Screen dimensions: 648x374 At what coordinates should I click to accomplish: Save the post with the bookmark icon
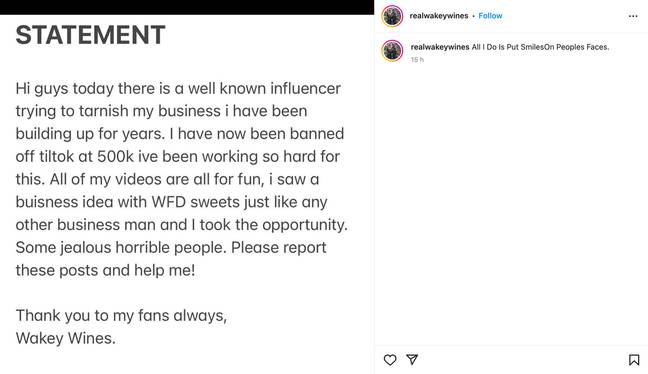pyautogui.click(x=634, y=360)
